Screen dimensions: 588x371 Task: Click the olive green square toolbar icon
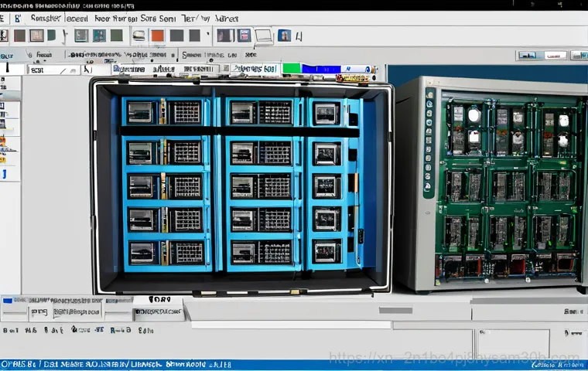117,36
